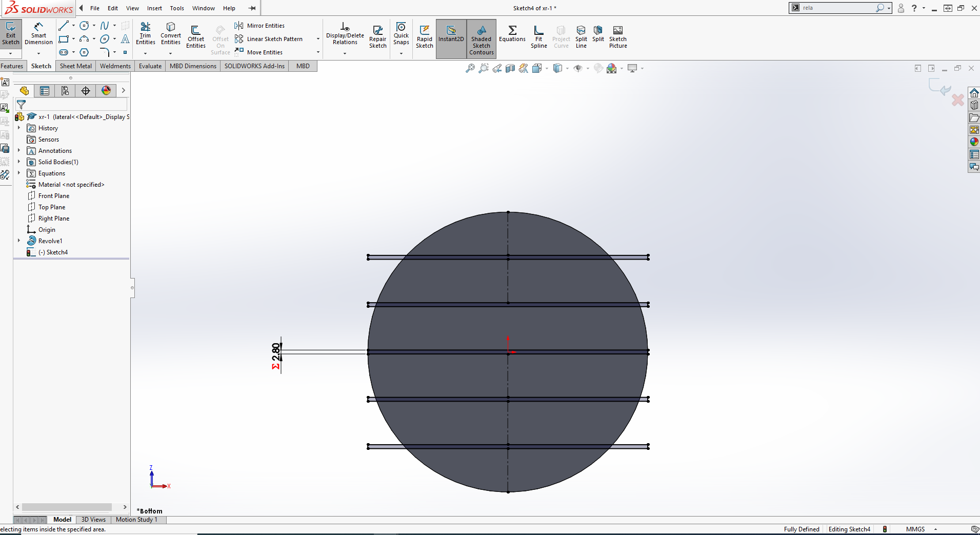Click Split Line tool
The width and height of the screenshot is (980, 535).
(x=581, y=37)
